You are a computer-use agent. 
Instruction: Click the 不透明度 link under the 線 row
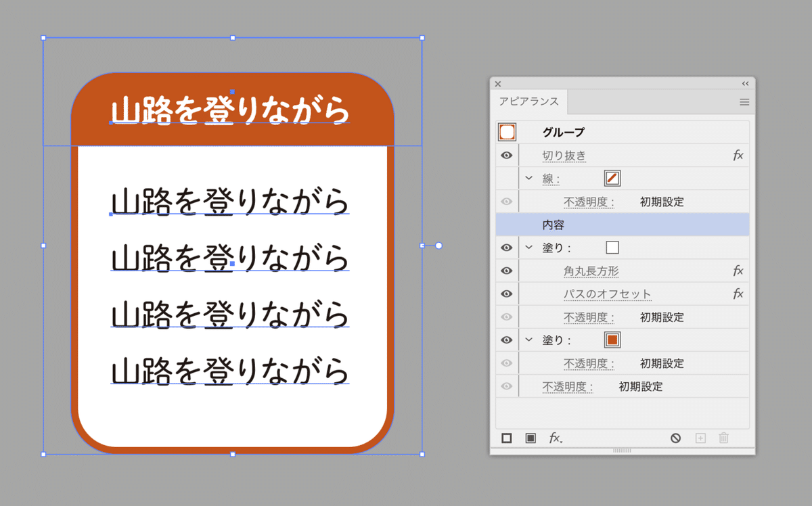589,202
